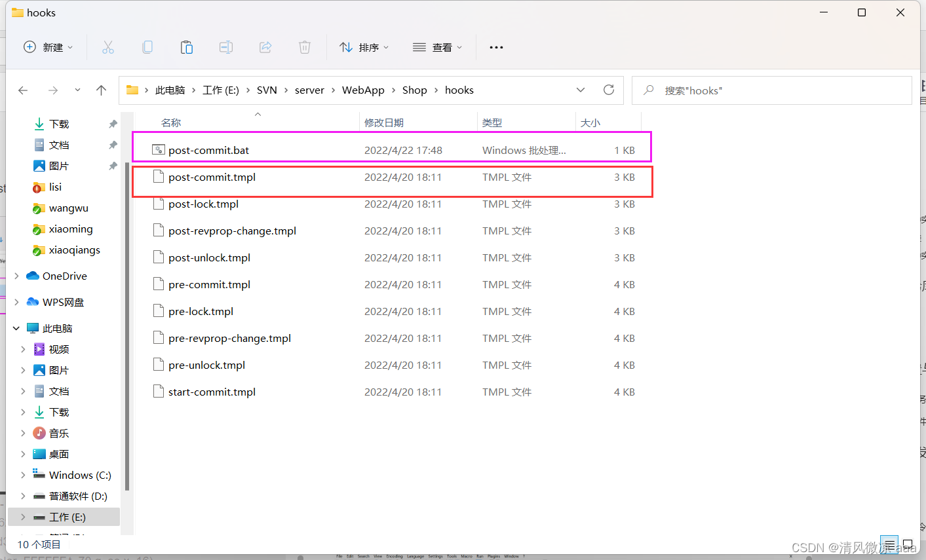The height and width of the screenshot is (560, 926).
Task: Open pinned 下载 quick access item
Action: [58, 124]
